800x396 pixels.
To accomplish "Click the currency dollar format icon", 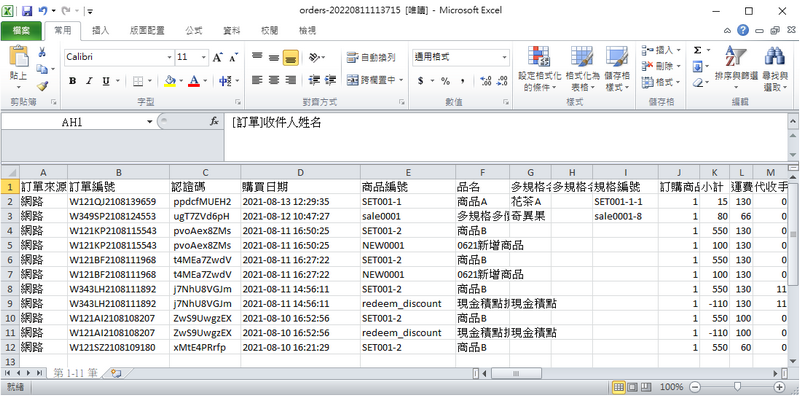I will point(420,81).
